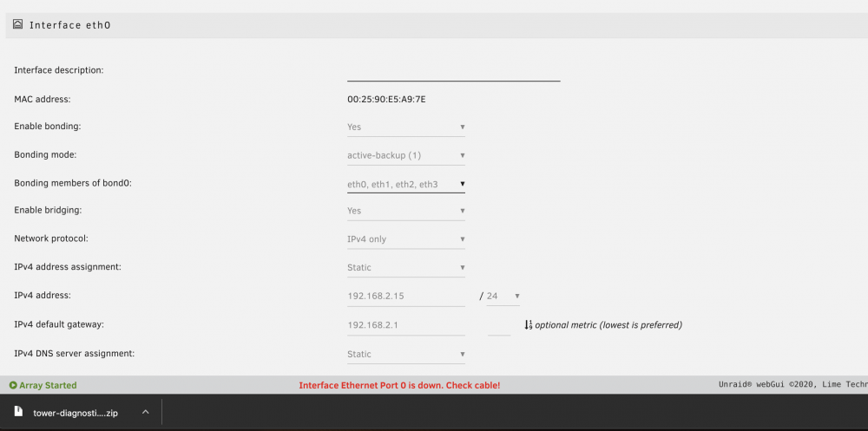The image size is (868, 431).
Task: Open the IPv4 address assignment dropdown
Action: coord(405,267)
